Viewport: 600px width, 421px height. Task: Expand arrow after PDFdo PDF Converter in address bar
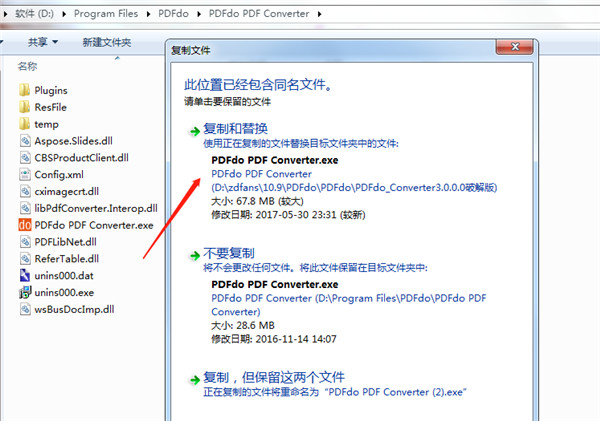click(320, 14)
